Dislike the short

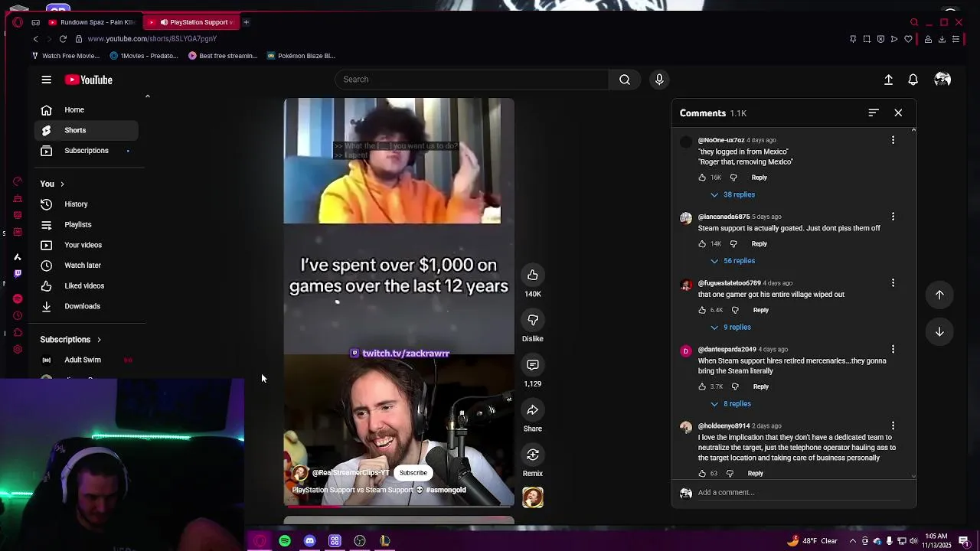pyautogui.click(x=533, y=320)
